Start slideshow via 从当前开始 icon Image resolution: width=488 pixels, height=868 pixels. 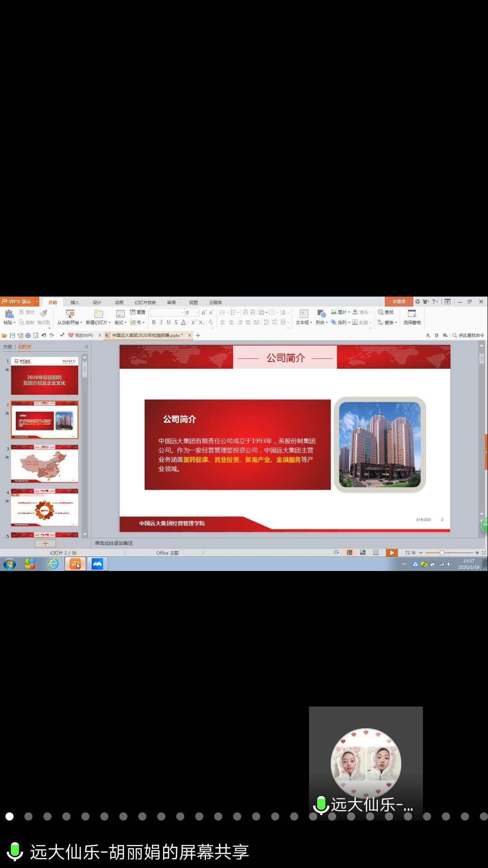(x=70, y=313)
